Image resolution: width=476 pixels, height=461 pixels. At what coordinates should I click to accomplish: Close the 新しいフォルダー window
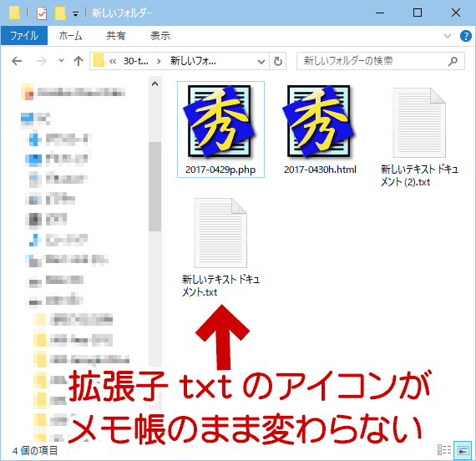[x=456, y=13]
